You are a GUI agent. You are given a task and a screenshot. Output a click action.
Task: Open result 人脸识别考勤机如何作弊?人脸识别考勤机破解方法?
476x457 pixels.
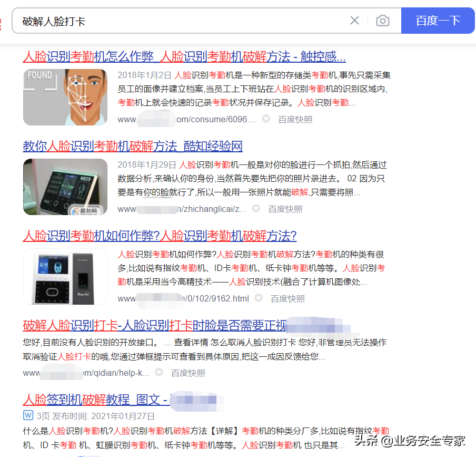tap(160, 236)
